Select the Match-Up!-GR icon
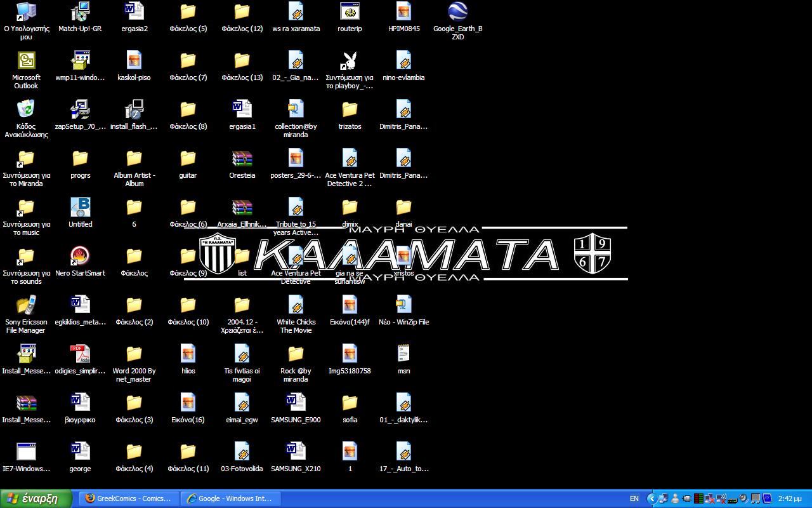Image resolution: width=812 pixels, height=508 pixels. tap(80, 11)
